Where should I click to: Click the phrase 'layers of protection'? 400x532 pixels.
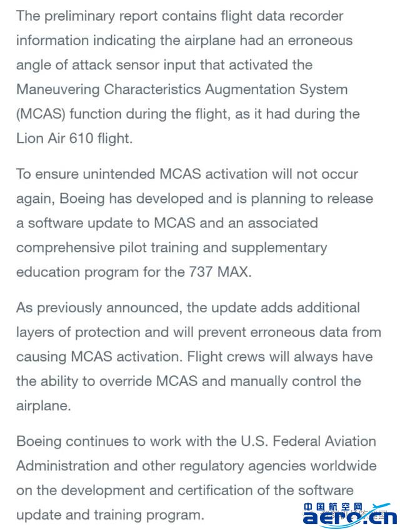click(78, 332)
